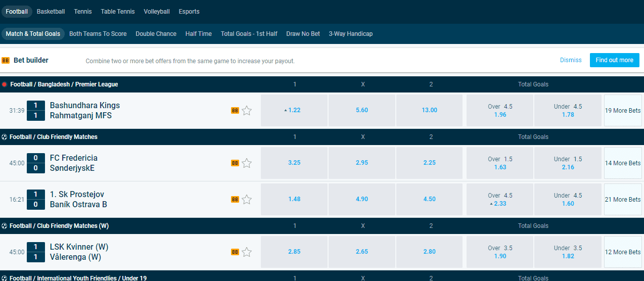
Task: Pick the draw at 4.90
Action: [x=362, y=199]
